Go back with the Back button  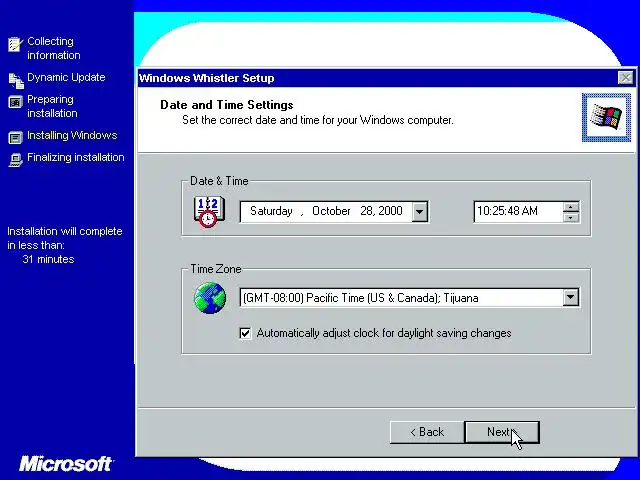click(427, 432)
